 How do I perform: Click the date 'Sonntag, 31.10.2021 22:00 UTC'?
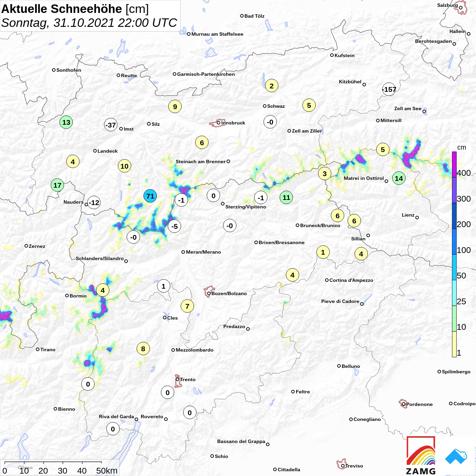pos(89,23)
